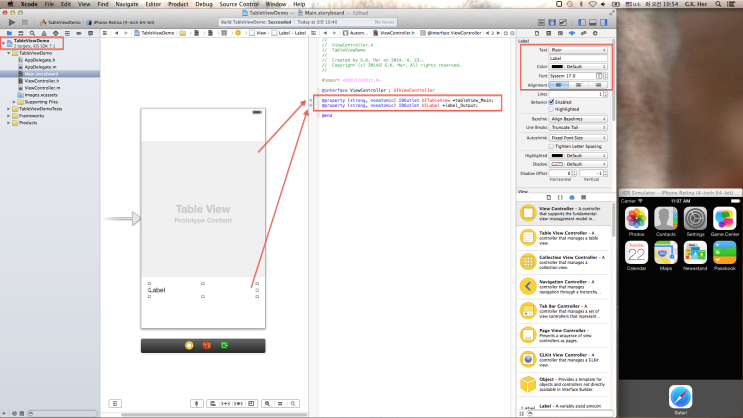Open the Find navigator magnifier icon
Image resolution: width=743 pixels, height=418 pixels.
[32, 33]
